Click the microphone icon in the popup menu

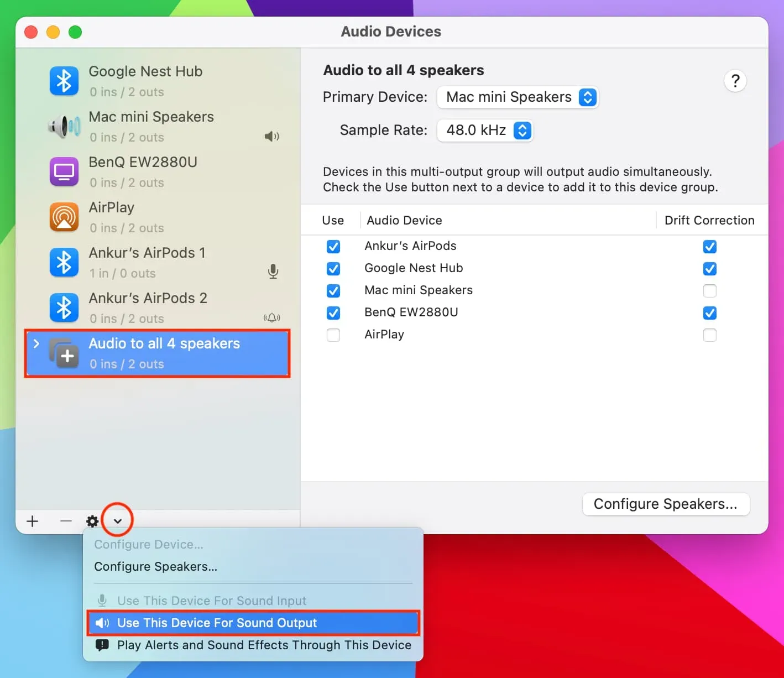[102, 601]
